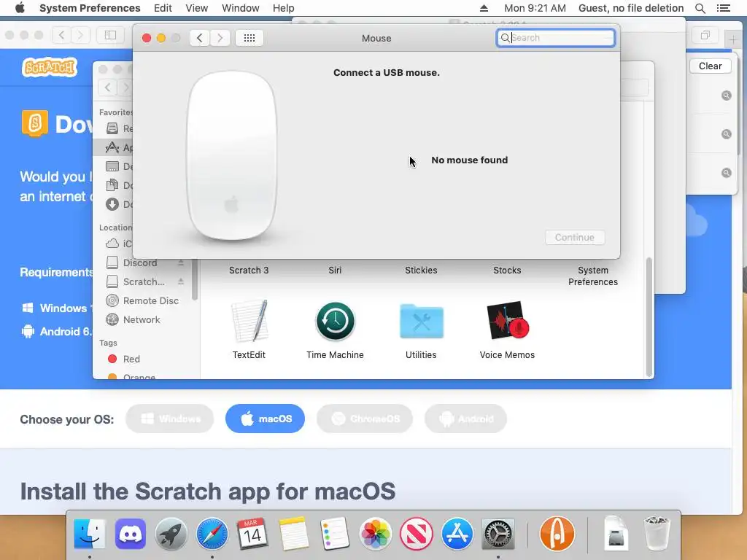Open TextEdit in Finder Applications
Screen dimensions: 747x560
249,321
